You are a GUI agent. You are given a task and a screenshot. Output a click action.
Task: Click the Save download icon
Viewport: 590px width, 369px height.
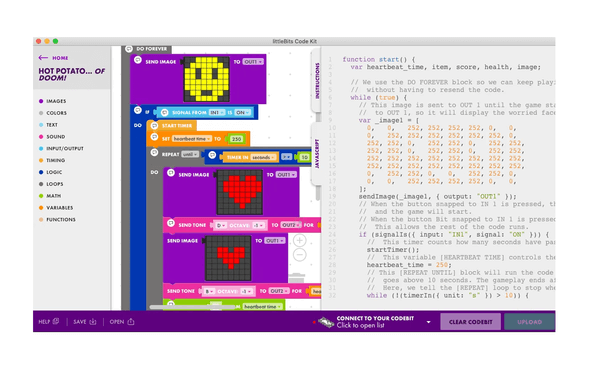tap(93, 322)
